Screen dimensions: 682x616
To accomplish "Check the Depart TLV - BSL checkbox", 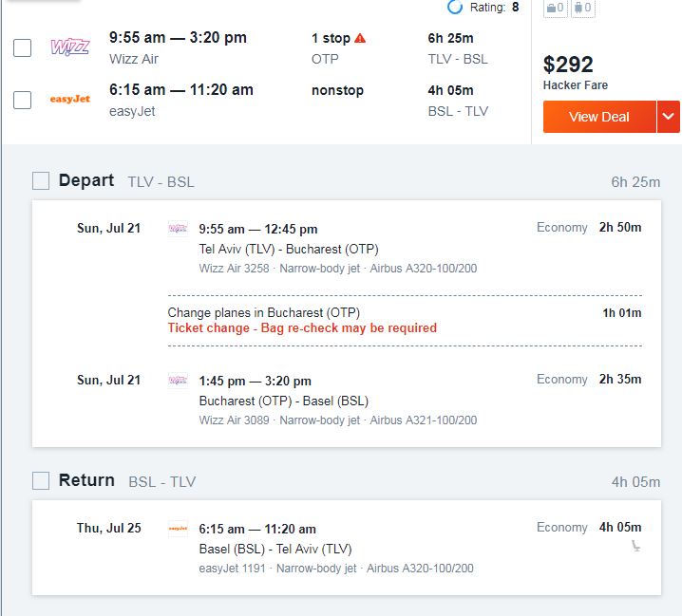I will tap(41, 180).
